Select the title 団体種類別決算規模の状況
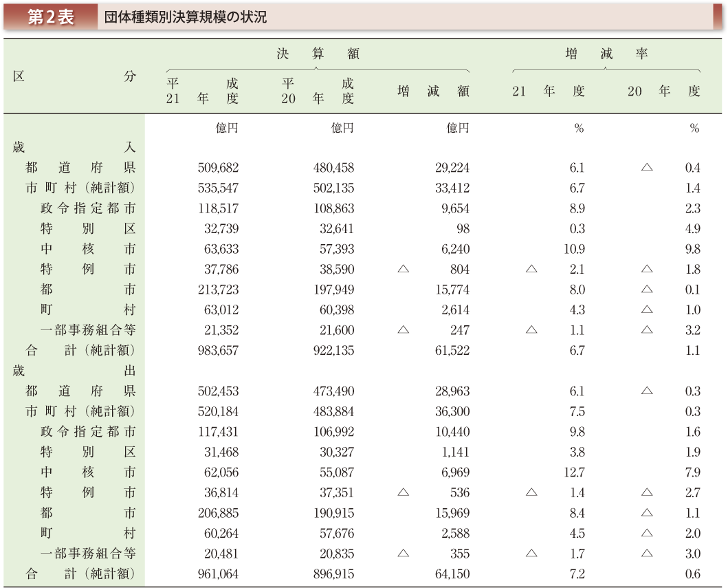Screen dimensions: 728x588 [x=185, y=17]
